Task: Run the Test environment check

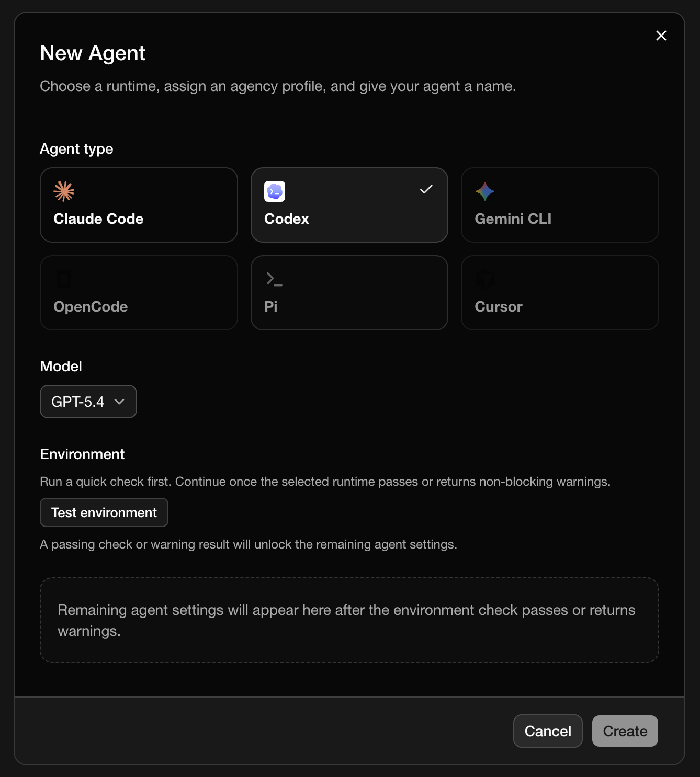Action: click(104, 512)
